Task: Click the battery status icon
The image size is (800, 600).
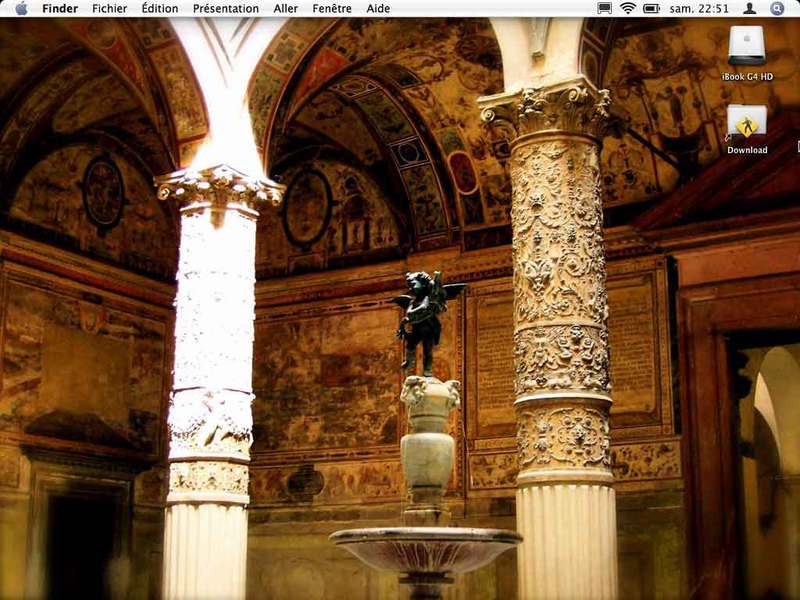Action: [652, 8]
